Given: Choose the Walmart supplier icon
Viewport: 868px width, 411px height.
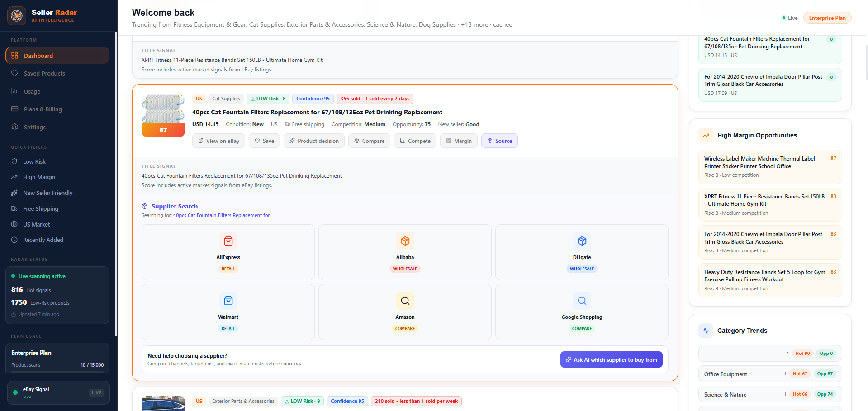Looking at the screenshot, I should (228, 301).
